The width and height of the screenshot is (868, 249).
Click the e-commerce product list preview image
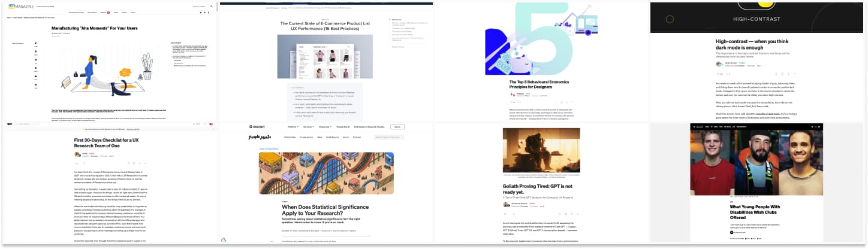[325, 56]
